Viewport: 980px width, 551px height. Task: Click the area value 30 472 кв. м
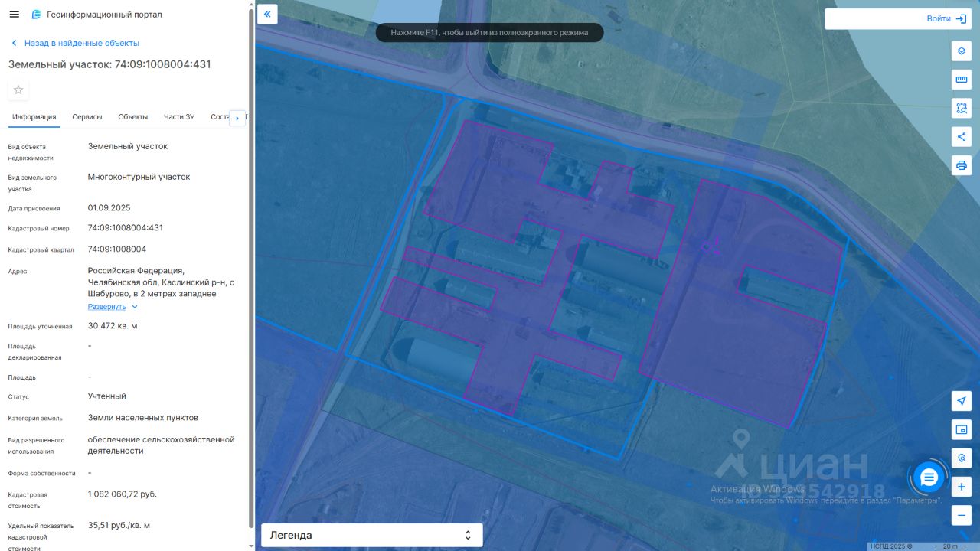(113, 326)
